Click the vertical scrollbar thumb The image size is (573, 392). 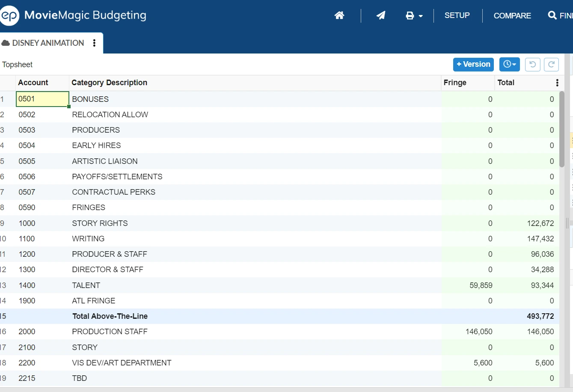point(562,129)
